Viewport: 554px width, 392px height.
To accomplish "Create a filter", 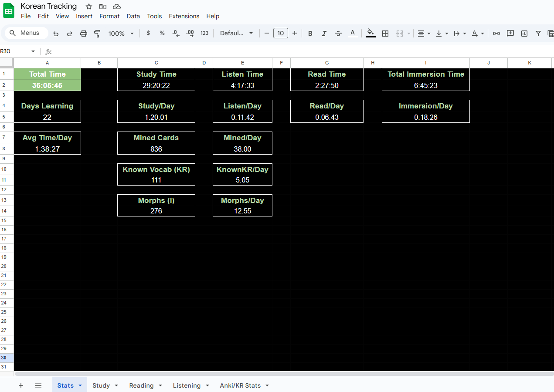I will coord(538,34).
